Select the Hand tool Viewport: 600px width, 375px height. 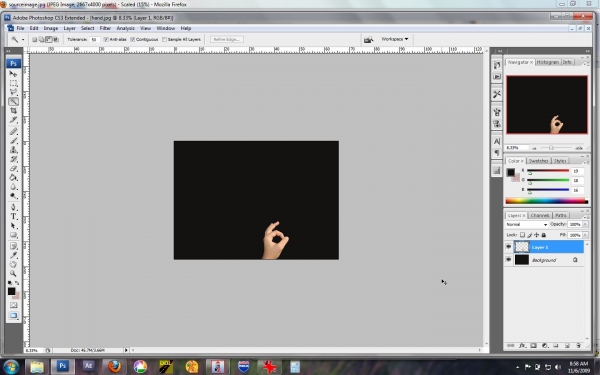tap(13, 264)
